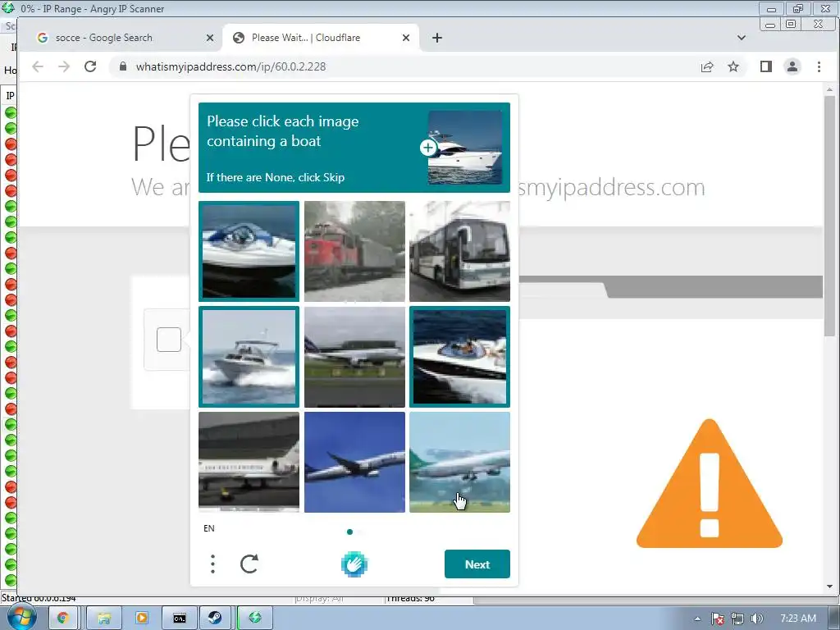Image resolution: width=840 pixels, height=630 pixels.
Task: Close the socce - Google Search tab
Action: pyautogui.click(x=210, y=38)
